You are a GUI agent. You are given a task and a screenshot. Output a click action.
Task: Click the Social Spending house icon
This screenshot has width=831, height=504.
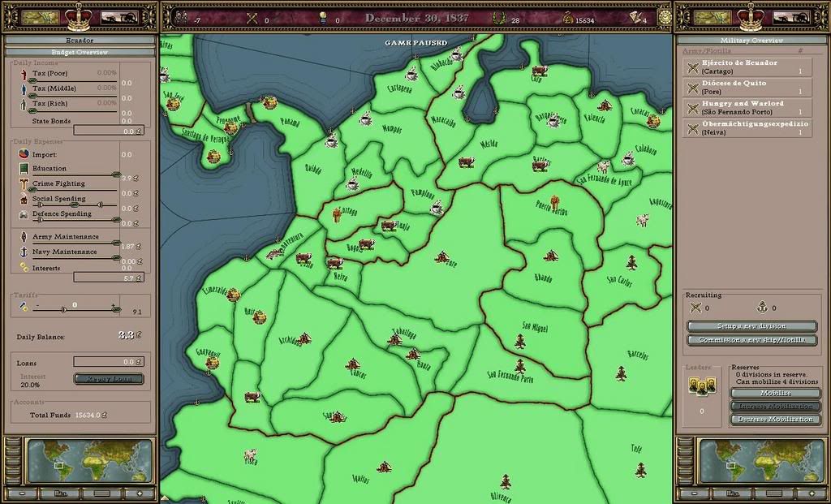click(x=24, y=201)
